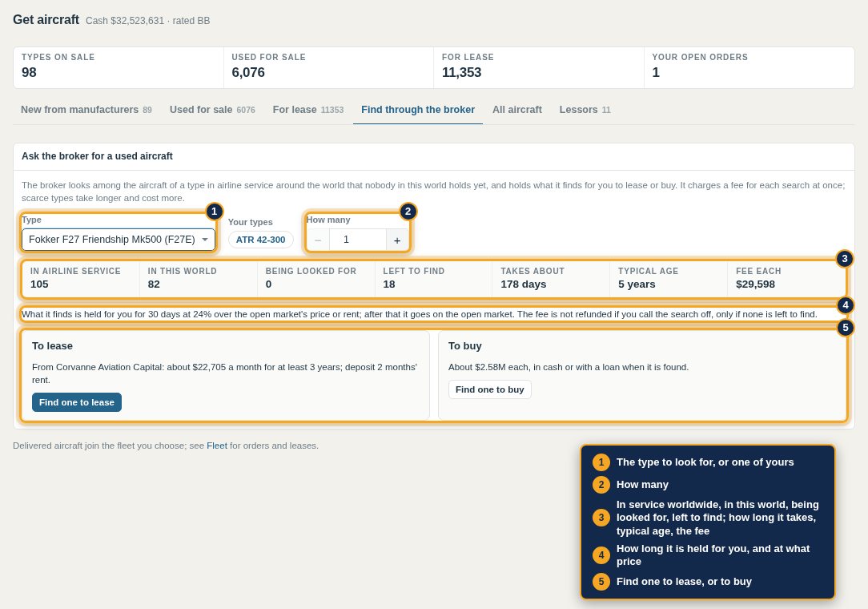Click the Get aircraft page heading
Image resolution: width=868 pixels, height=609 pixels.
46,20
